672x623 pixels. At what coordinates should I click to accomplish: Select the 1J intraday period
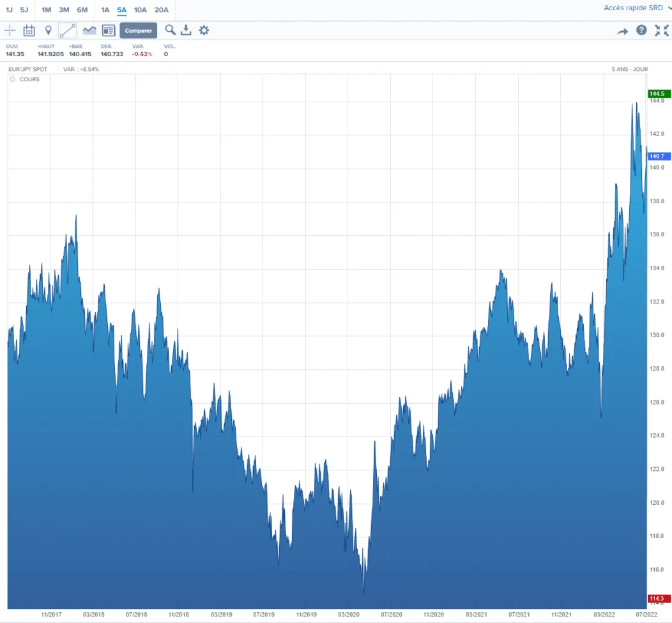coord(9,10)
